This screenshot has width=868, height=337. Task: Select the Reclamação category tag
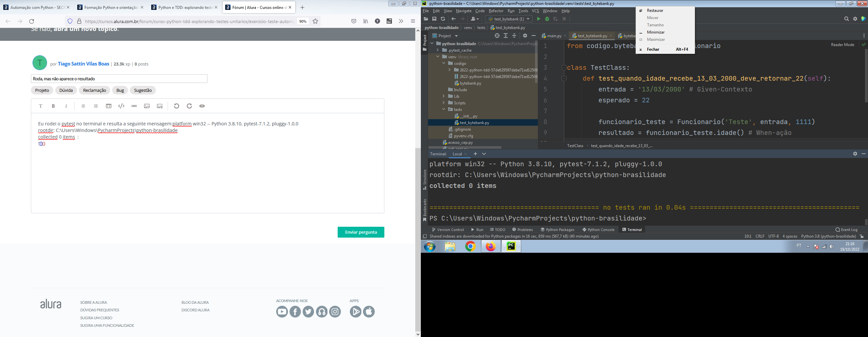[x=95, y=90]
